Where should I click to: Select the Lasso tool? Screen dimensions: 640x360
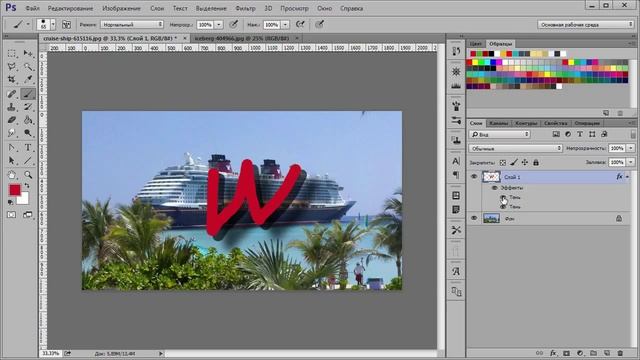(11, 67)
